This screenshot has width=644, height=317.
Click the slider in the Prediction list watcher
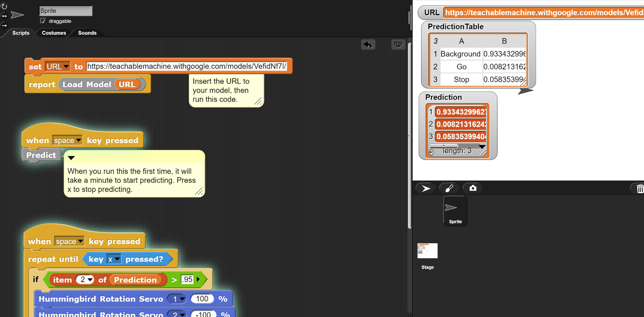coord(444,146)
